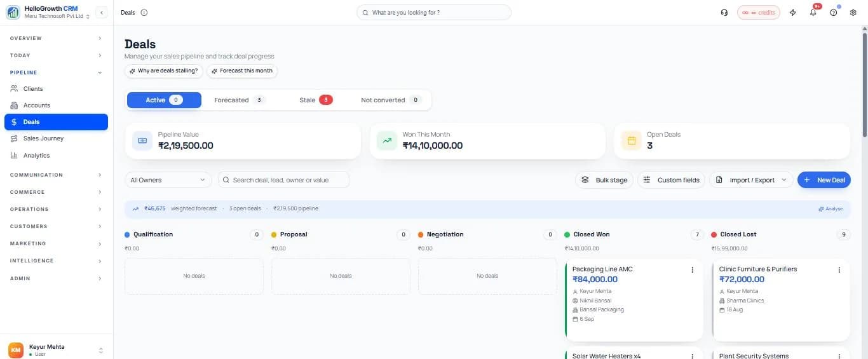Click the Pipeline Value card icon

click(x=142, y=140)
